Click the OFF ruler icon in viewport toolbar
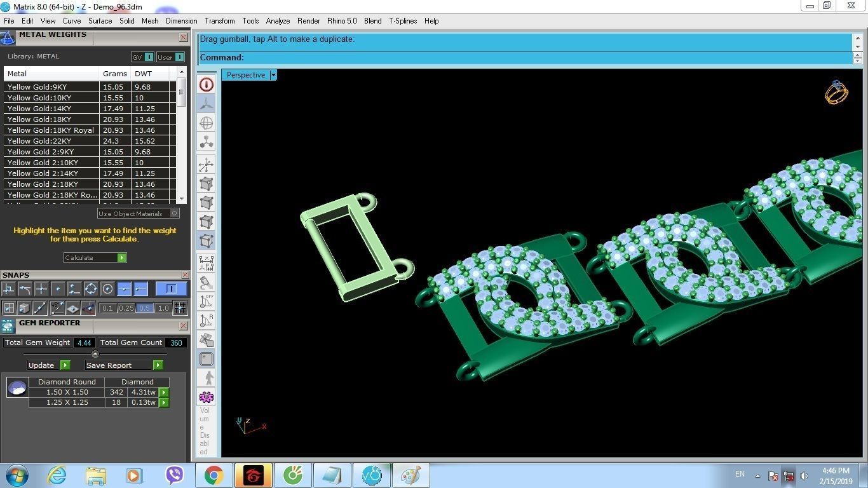This screenshot has width=868, height=488. [207, 301]
